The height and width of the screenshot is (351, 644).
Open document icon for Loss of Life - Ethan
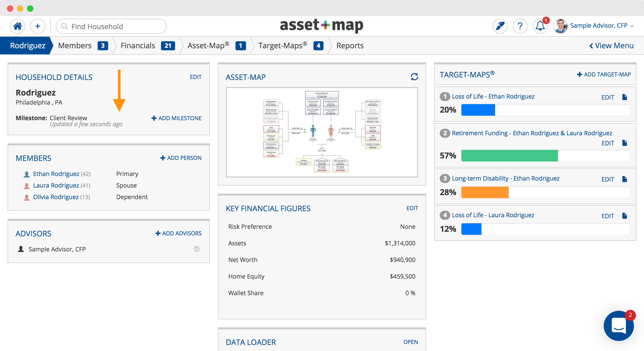coord(624,97)
